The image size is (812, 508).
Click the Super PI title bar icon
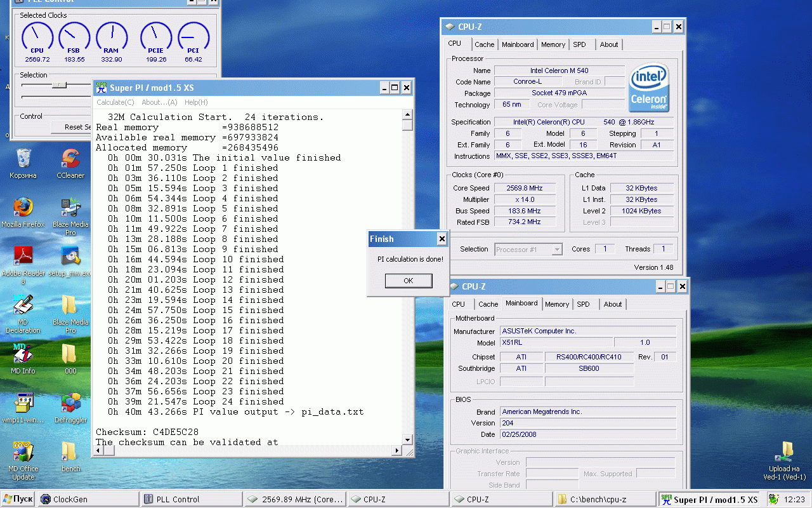(101, 88)
